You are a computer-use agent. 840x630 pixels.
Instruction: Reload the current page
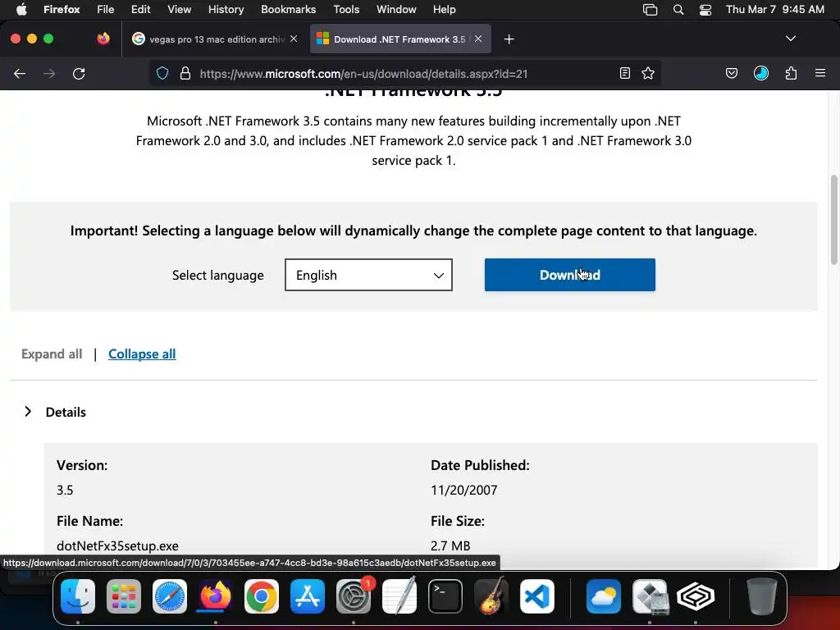pyautogui.click(x=79, y=73)
